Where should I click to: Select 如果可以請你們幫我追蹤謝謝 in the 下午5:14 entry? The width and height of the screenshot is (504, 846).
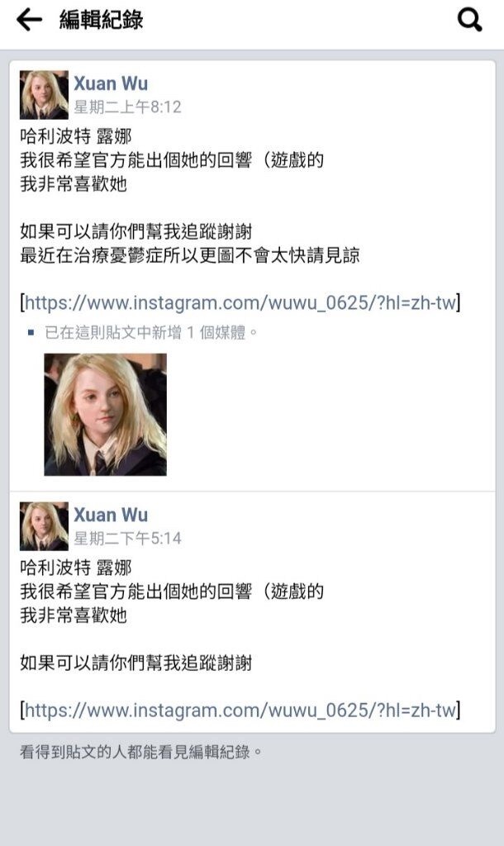pyautogui.click(x=136, y=663)
